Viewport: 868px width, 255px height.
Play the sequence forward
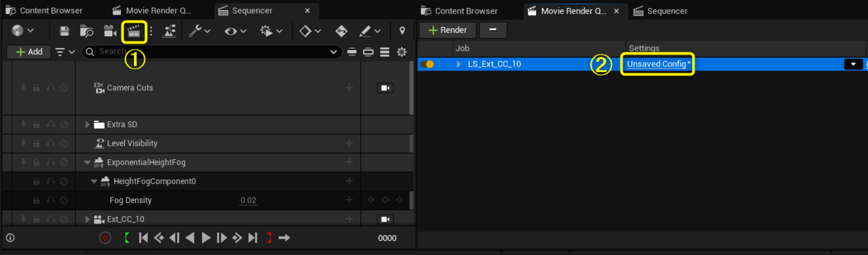[206, 238]
